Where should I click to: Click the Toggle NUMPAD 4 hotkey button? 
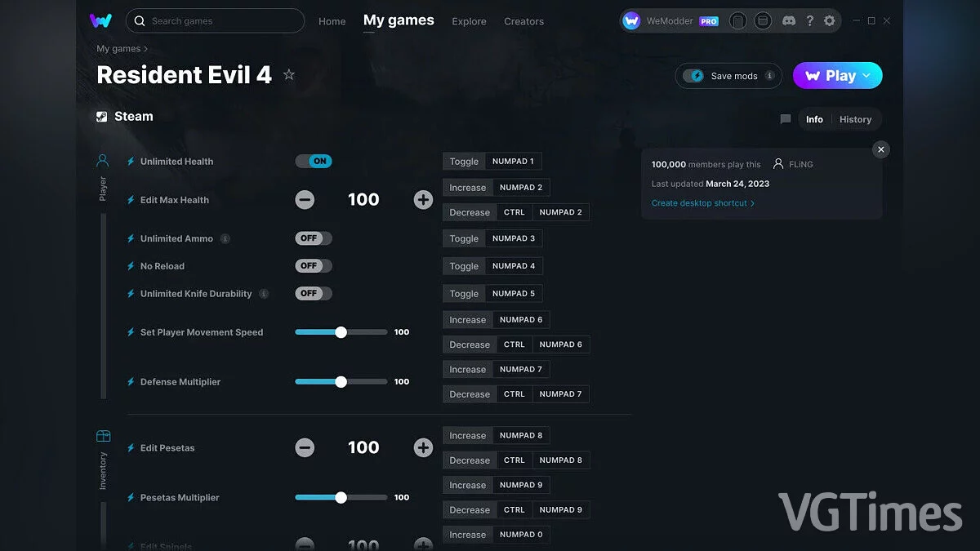point(492,266)
